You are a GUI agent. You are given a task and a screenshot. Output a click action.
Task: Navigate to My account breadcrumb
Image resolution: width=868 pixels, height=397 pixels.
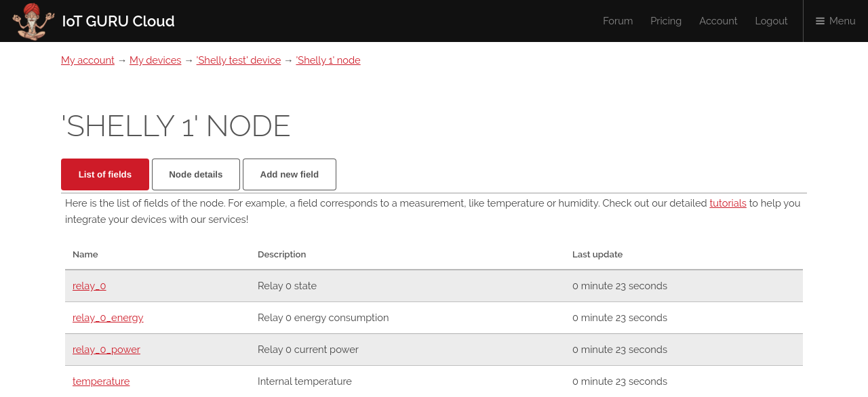tap(87, 60)
